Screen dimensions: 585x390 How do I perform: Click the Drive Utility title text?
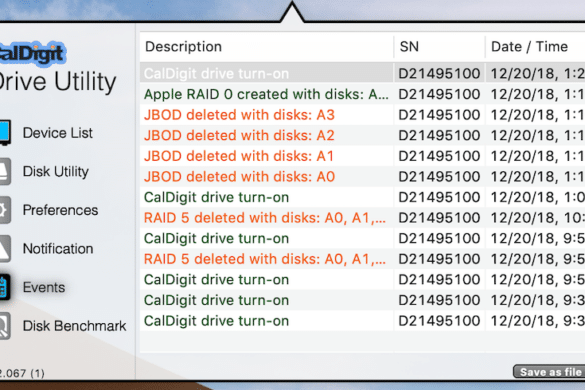tap(57, 82)
